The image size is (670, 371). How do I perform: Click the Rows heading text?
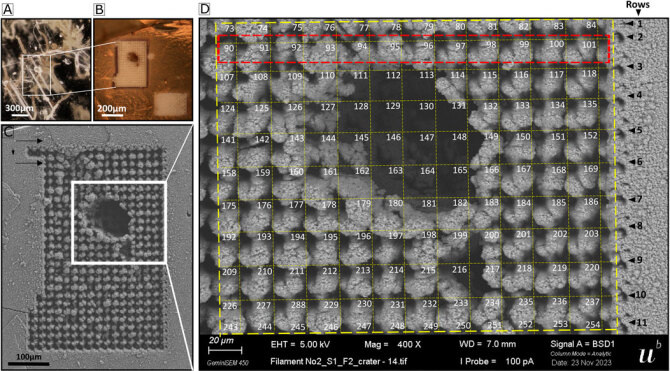pos(638,5)
